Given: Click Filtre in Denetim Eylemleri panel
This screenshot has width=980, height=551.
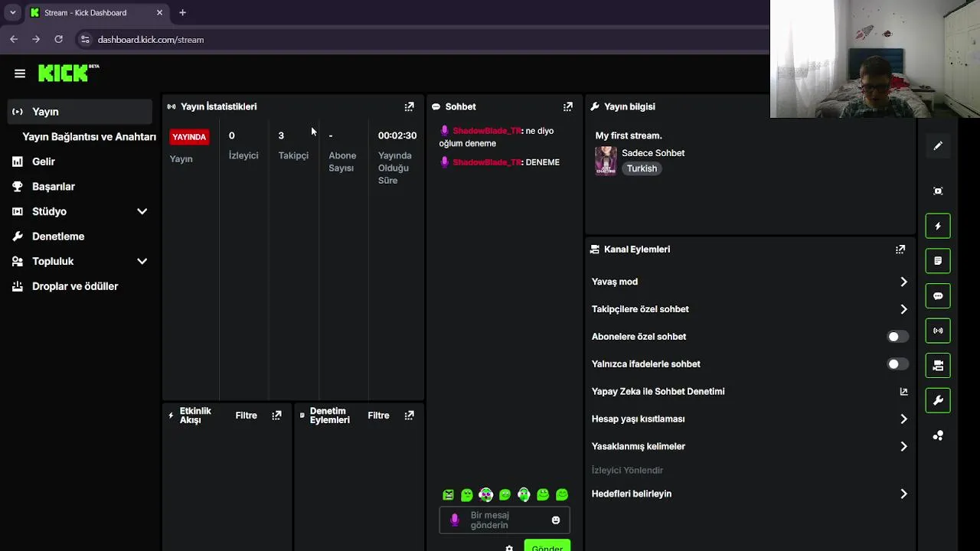Looking at the screenshot, I should point(378,416).
